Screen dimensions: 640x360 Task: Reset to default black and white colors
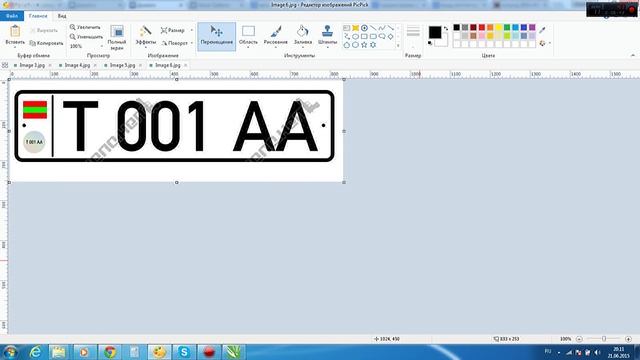click(430, 43)
